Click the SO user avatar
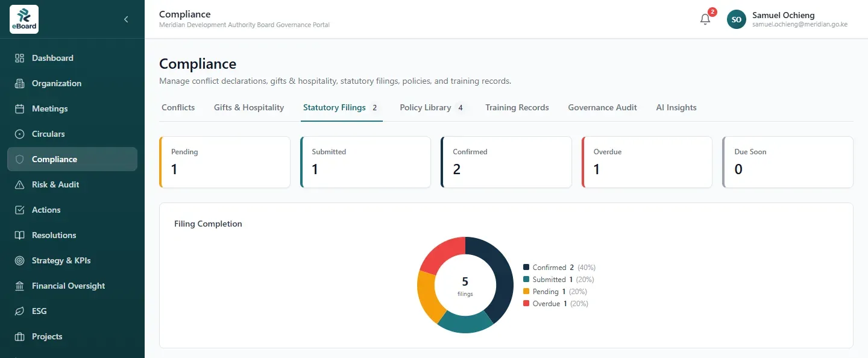The height and width of the screenshot is (358, 868). [737, 19]
